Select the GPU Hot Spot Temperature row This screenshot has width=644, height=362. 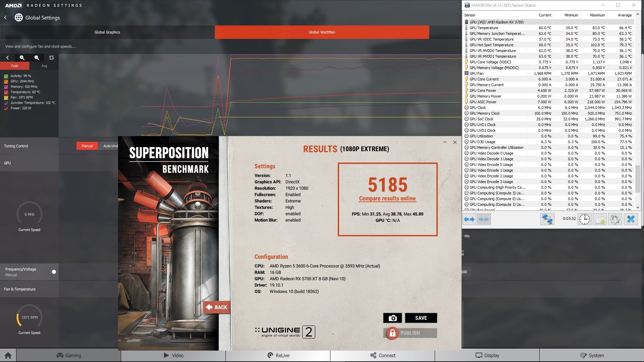(x=548, y=45)
